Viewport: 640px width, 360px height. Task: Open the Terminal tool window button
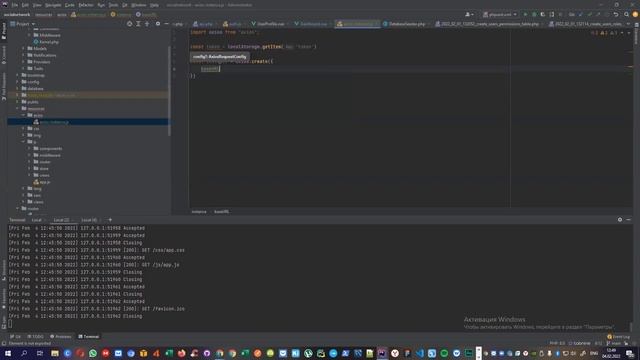coord(89,337)
